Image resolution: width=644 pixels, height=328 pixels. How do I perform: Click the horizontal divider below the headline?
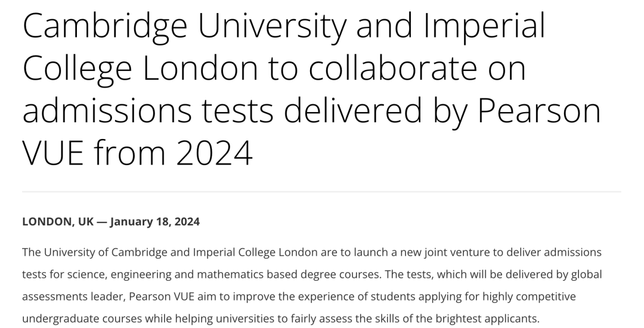click(321, 191)
